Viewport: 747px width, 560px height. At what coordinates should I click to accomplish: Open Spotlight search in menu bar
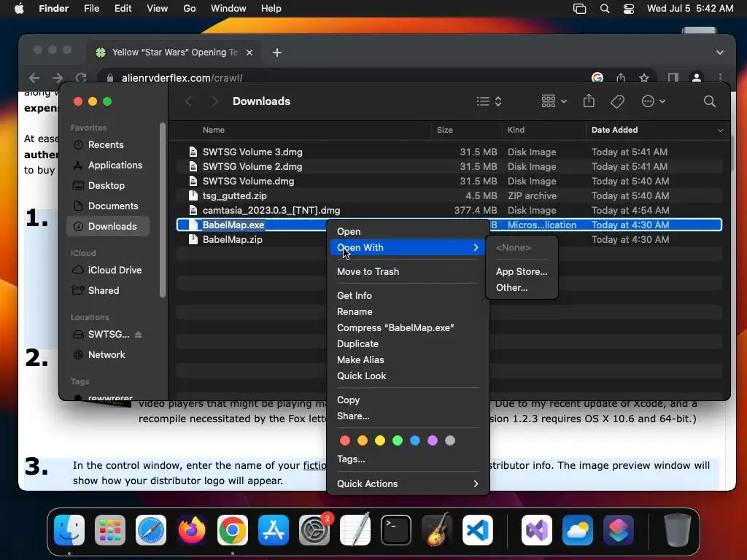[605, 9]
